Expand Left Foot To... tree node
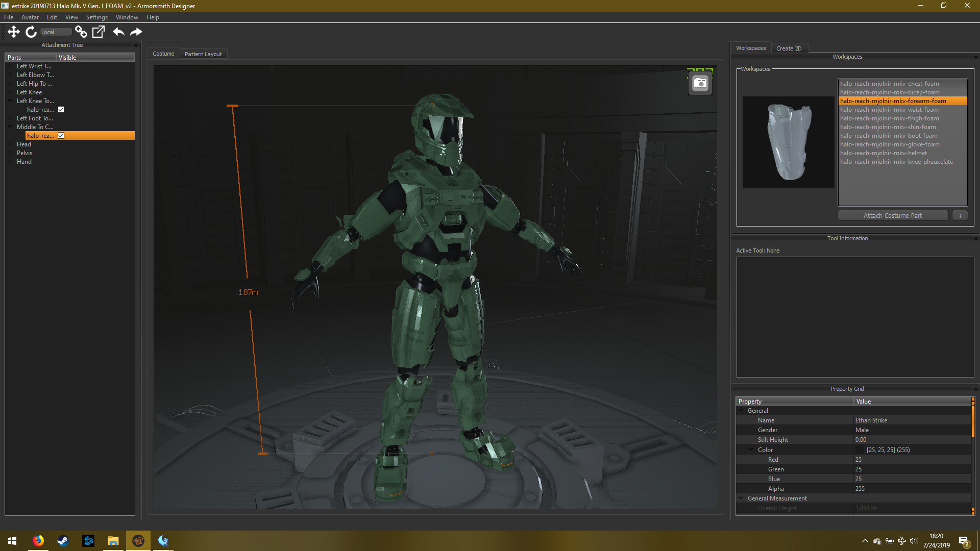The height and width of the screenshot is (551, 980). pyautogui.click(x=10, y=118)
